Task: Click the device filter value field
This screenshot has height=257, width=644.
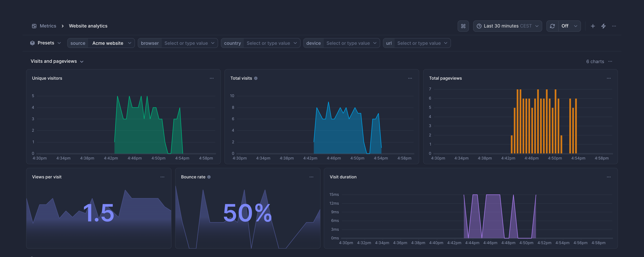Action: (351, 43)
